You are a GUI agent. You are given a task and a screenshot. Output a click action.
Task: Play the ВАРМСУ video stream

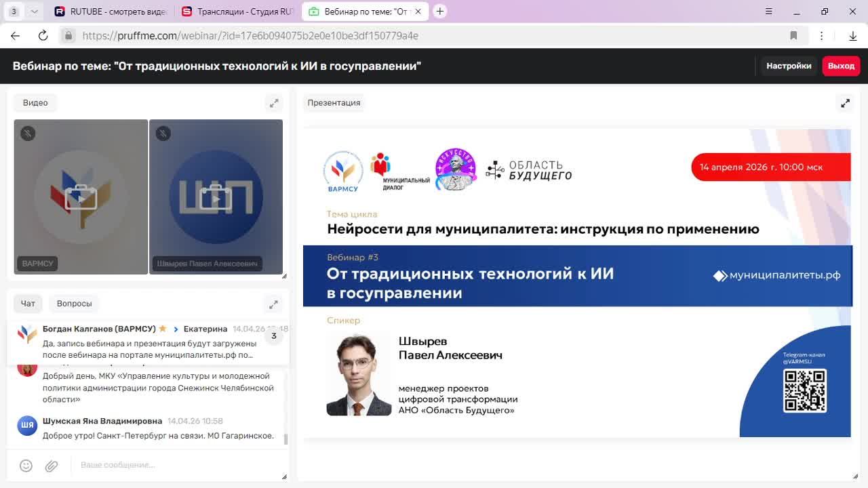pyautogui.click(x=81, y=198)
